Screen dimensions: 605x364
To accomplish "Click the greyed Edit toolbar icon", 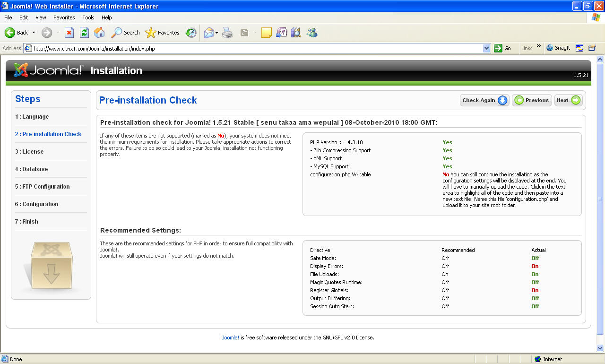I will pyautogui.click(x=244, y=33).
